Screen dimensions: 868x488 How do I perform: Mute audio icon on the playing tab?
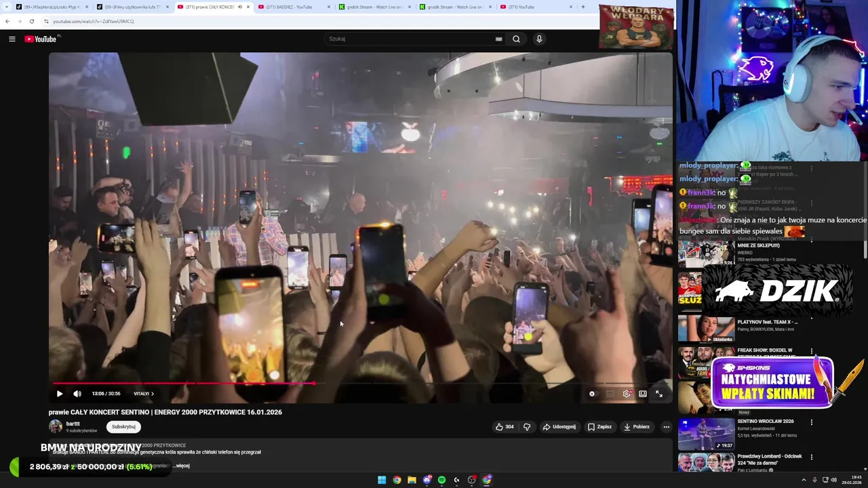[239, 7]
